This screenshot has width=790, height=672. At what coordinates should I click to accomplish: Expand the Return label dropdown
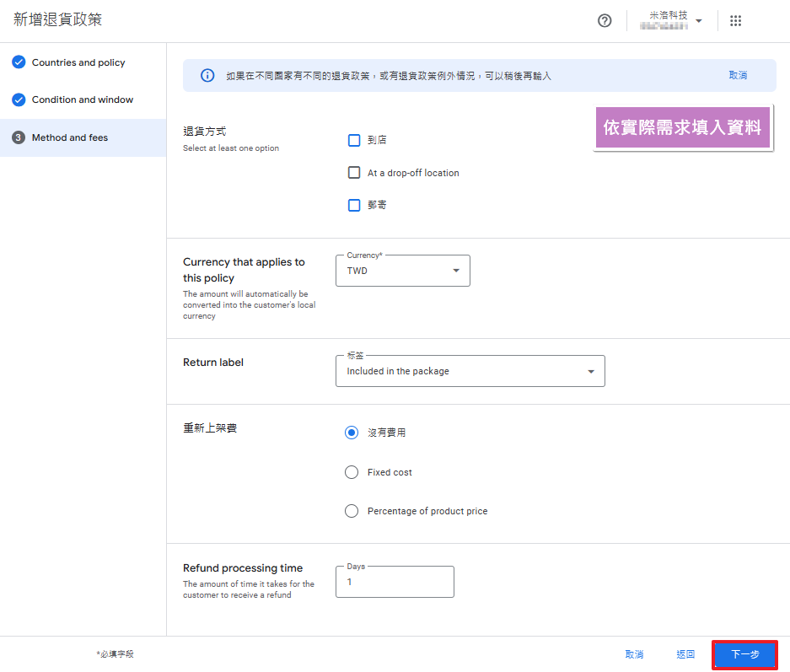click(470, 371)
